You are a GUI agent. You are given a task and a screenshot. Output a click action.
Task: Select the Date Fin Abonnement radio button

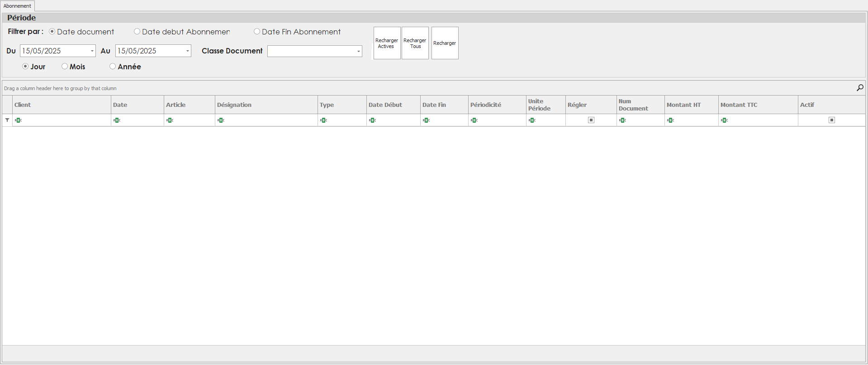tap(257, 32)
